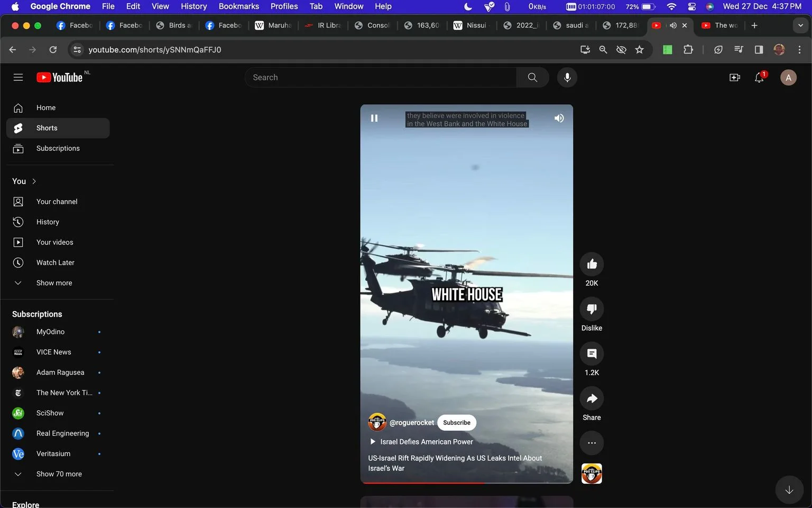Switch to the Nissui Wikipedia tab
The image size is (812, 508).
coord(470,25)
